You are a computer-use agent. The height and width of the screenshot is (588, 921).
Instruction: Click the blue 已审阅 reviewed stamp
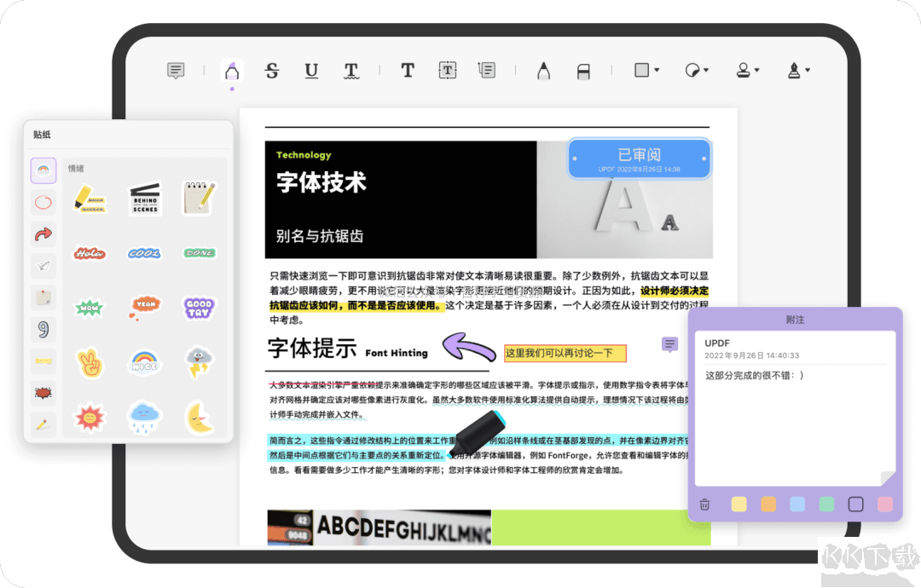pos(639,159)
